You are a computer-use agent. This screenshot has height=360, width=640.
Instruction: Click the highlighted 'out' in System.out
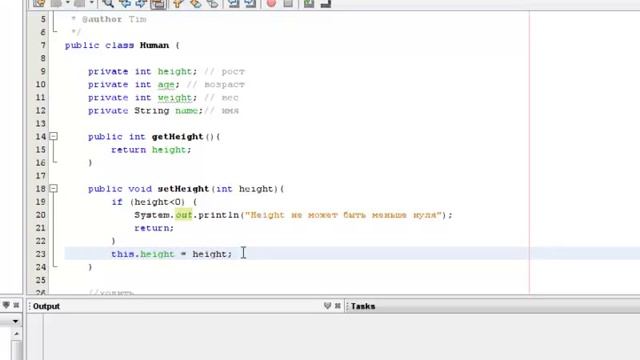click(184, 215)
